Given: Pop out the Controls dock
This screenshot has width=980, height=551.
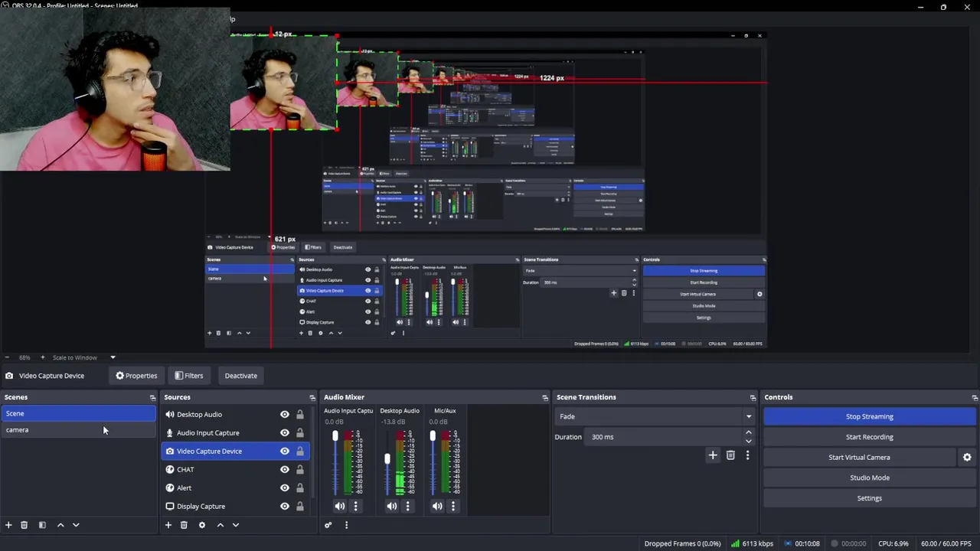Looking at the screenshot, I should coord(974,398).
